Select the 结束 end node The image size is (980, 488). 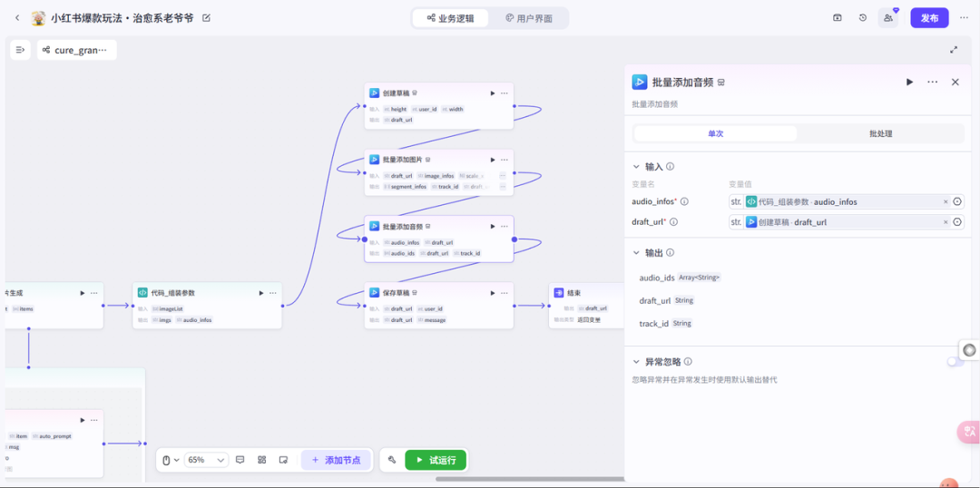click(x=586, y=306)
